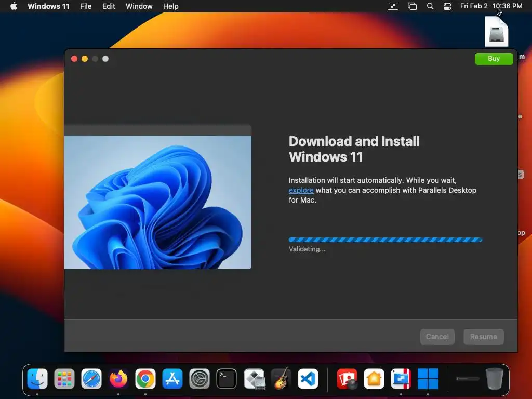Click the 'Download and Install Windows 11' heading
Screen dimensions: 532x399
354,149
